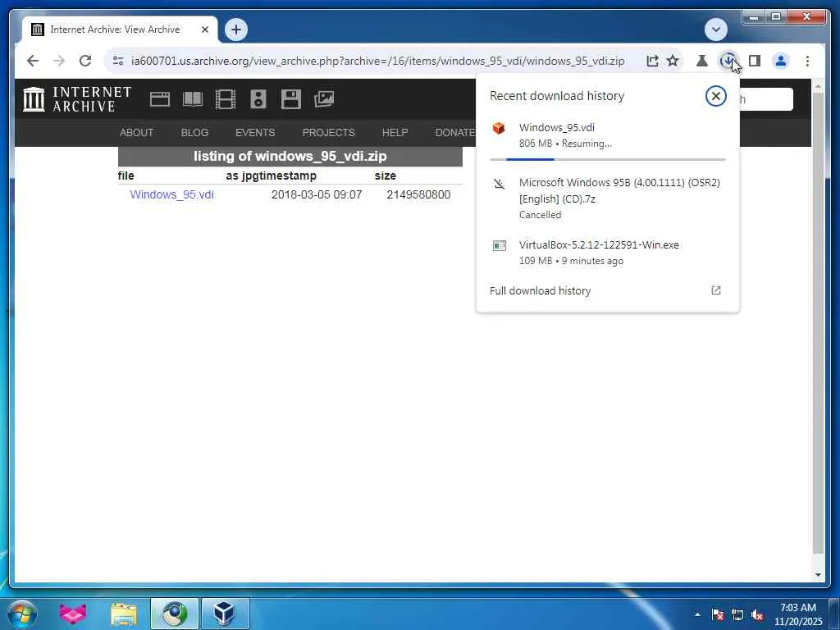Click the external-link icon beside Full download history
840x630 pixels.
click(715, 290)
